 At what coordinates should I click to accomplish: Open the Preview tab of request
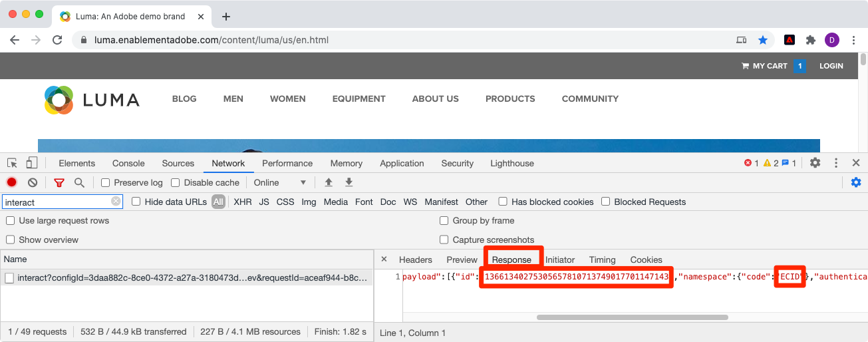tap(462, 259)
